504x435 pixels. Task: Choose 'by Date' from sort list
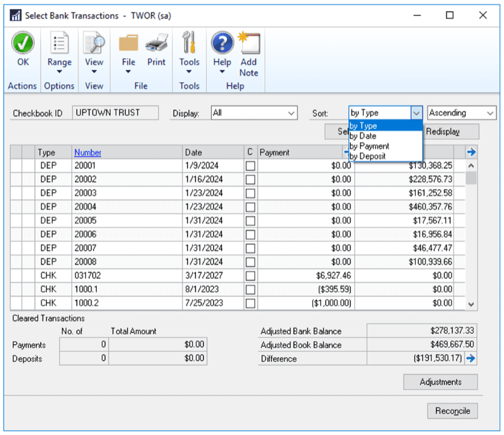click(363, 136)
